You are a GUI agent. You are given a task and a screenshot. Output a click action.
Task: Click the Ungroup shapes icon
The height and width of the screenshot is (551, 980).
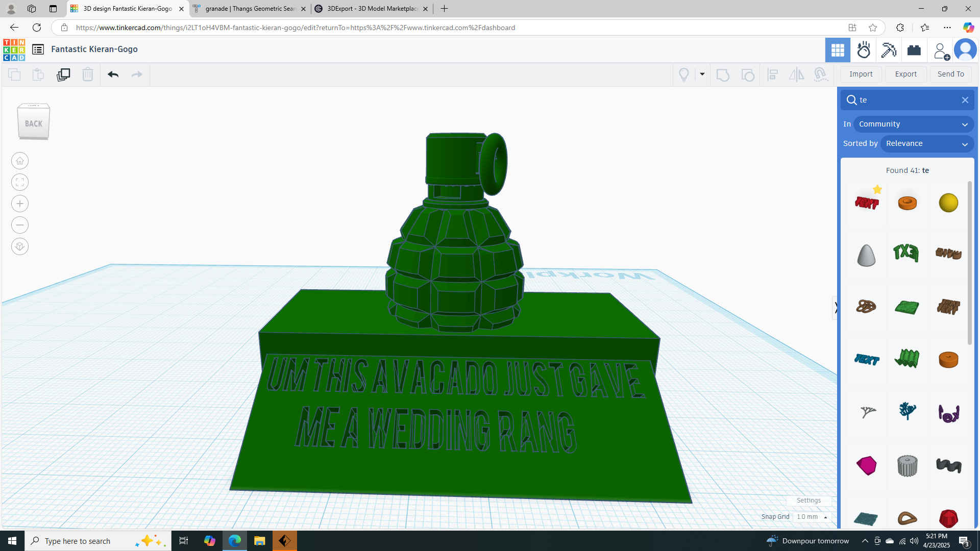pos(748,75)
